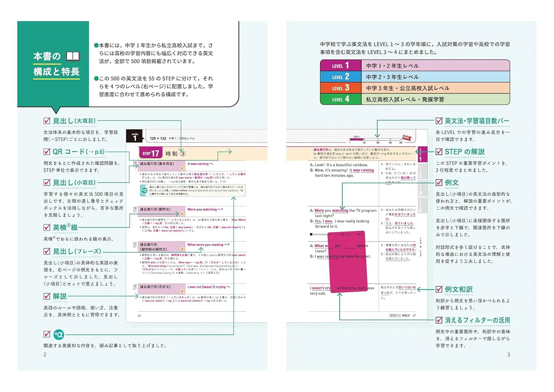Tick the checkbox beside 見出し(フレーズ)
Screen dimensions: 554x392
click(x=47, y=251)
